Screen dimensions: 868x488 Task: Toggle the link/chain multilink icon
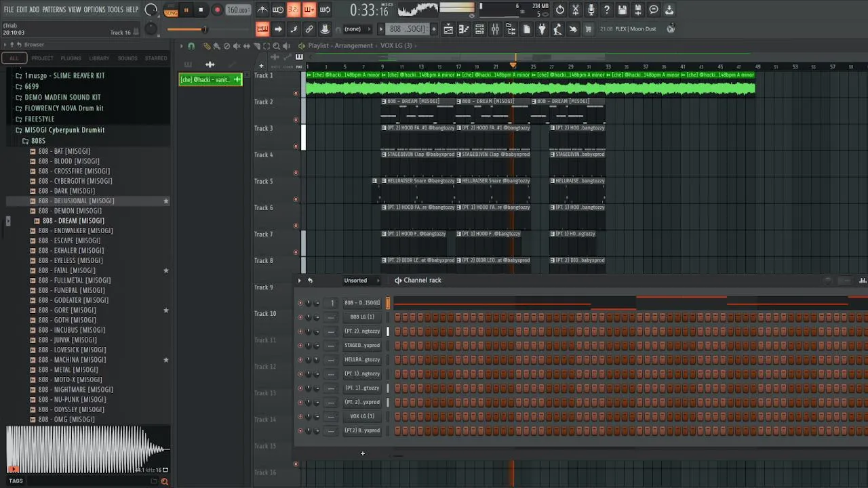click(x=309, y=29)
